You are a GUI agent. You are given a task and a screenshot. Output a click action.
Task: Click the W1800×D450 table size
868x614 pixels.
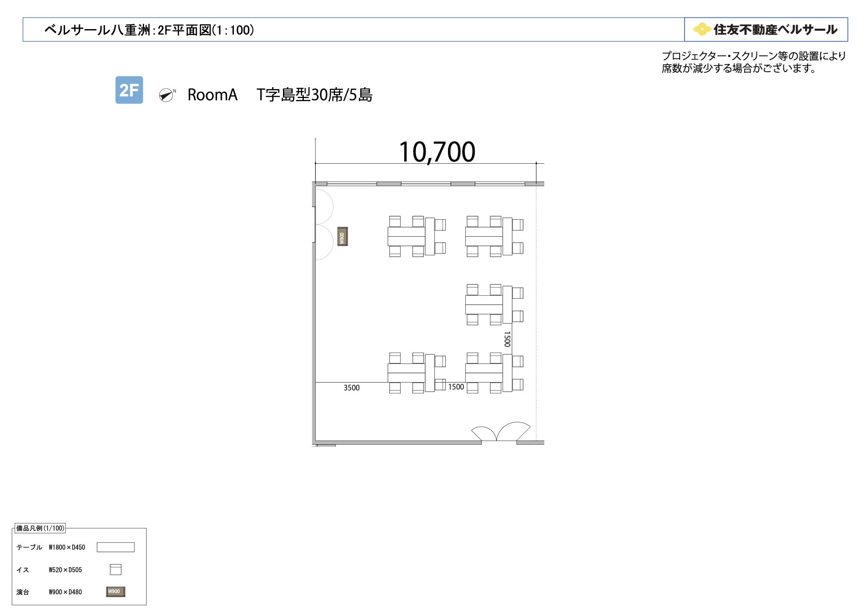pyautogui.click(x=67, y=547)
